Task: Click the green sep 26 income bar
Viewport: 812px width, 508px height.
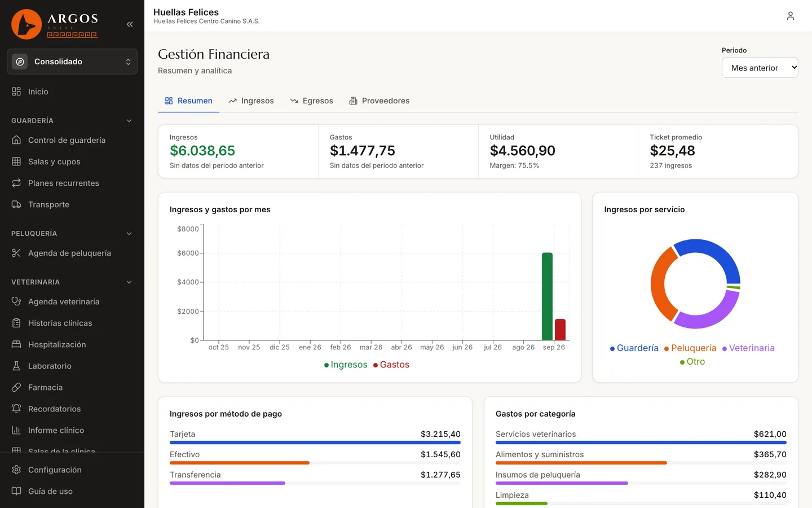Action: tap(547, 296)
